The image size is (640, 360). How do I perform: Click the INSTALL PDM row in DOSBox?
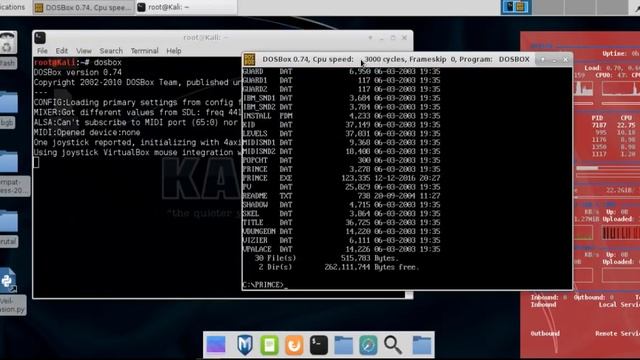[341, 116]
